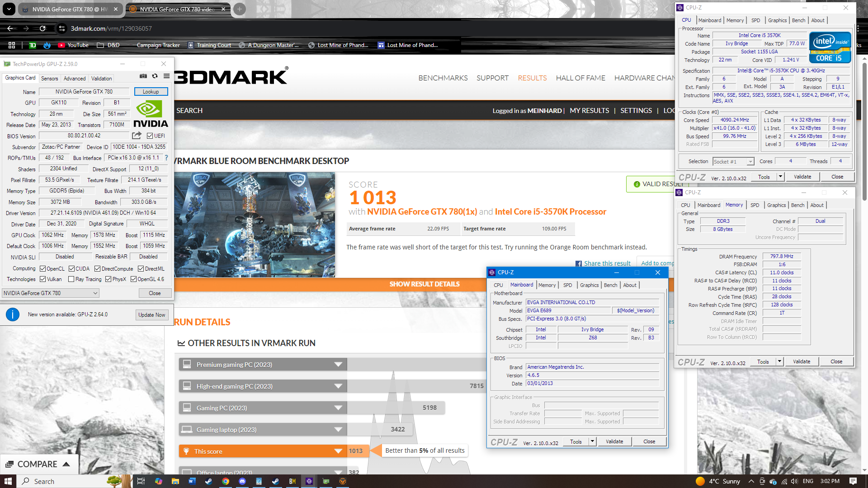This screenshot has height=488, width=868.
Task: Toggle DirectML checkbox
Action: click(141, 268)
